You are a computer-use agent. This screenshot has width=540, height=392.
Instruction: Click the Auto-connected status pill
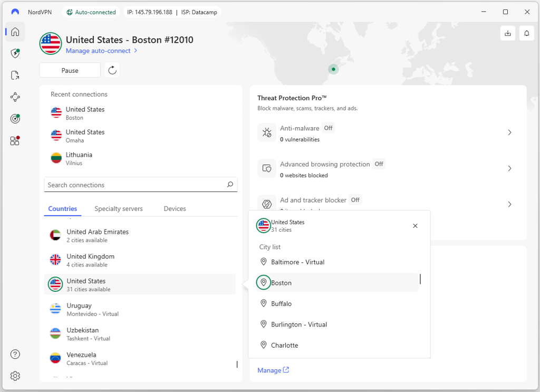pos(91,12)
